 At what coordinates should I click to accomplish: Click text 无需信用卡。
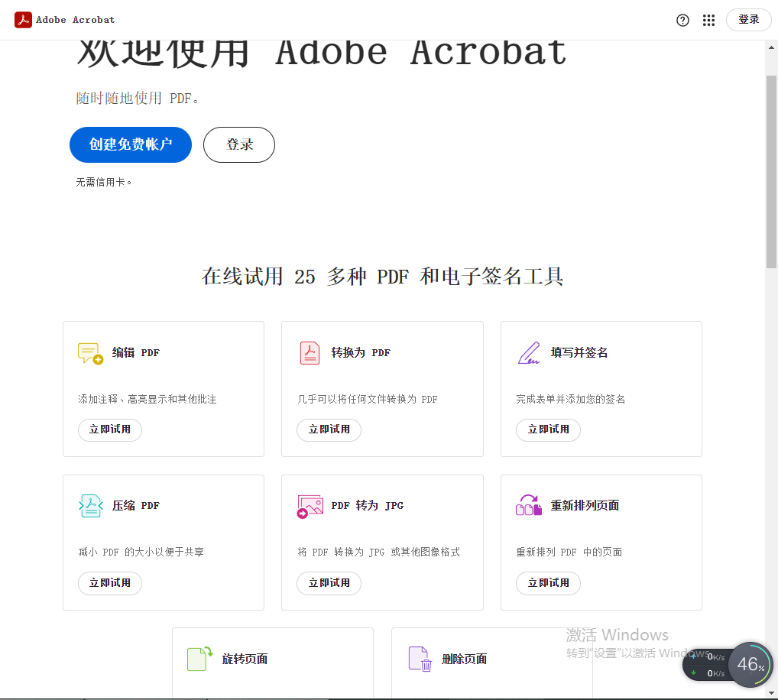104,182
